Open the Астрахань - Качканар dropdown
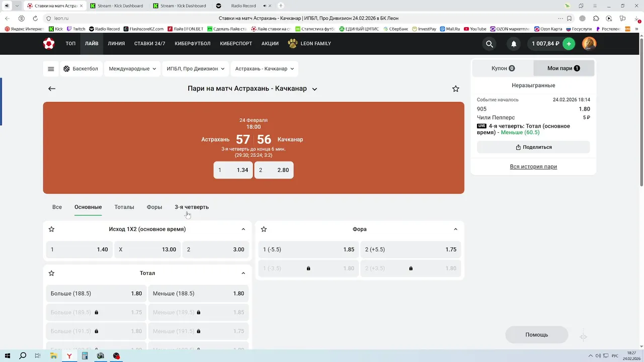The height and width of the screenshot is (362, 644). [x=264, y=69]
